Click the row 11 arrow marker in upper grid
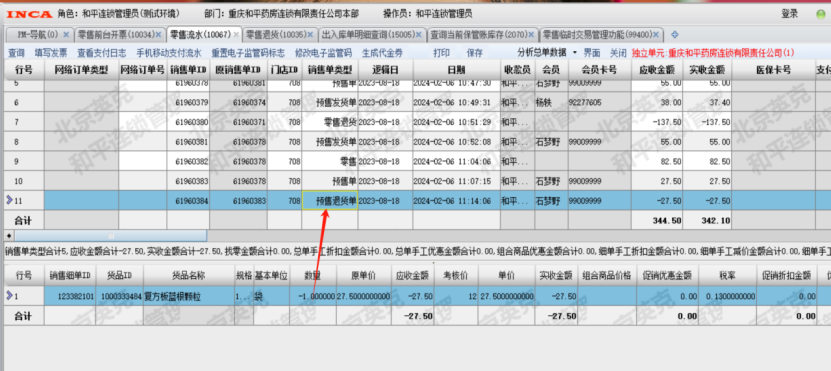The height and width of the screenshot is (371, 831). tap(9, 200)
